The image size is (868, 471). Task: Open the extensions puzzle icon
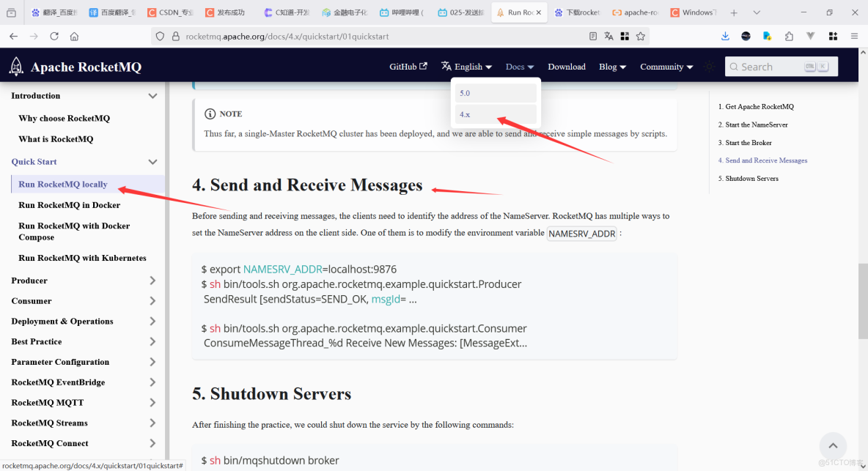pos(789,37)
